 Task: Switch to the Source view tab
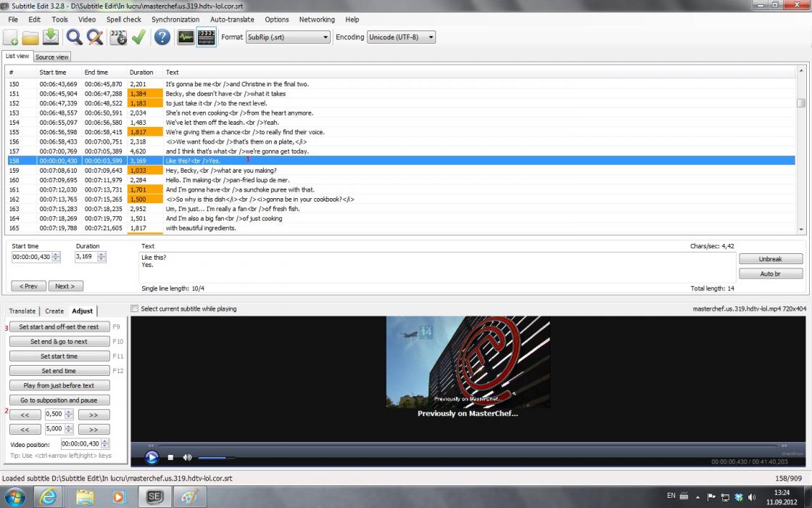coord(52,57)
